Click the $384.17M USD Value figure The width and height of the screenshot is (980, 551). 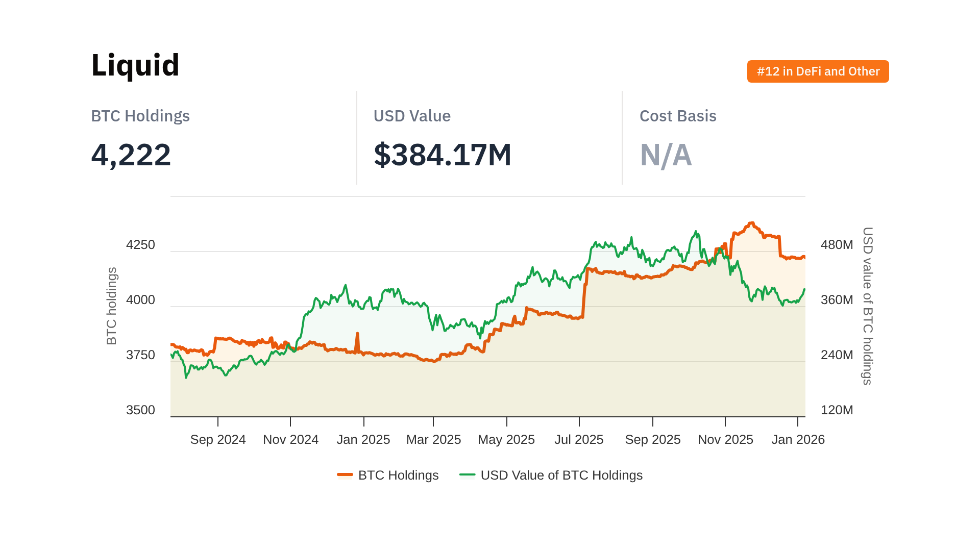click(x=442, y=155)
